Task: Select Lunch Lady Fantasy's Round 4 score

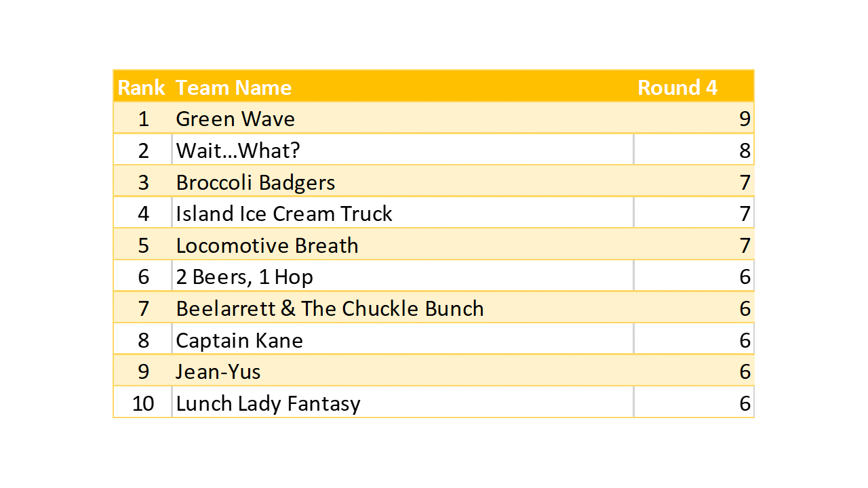Action: (745, 403)
